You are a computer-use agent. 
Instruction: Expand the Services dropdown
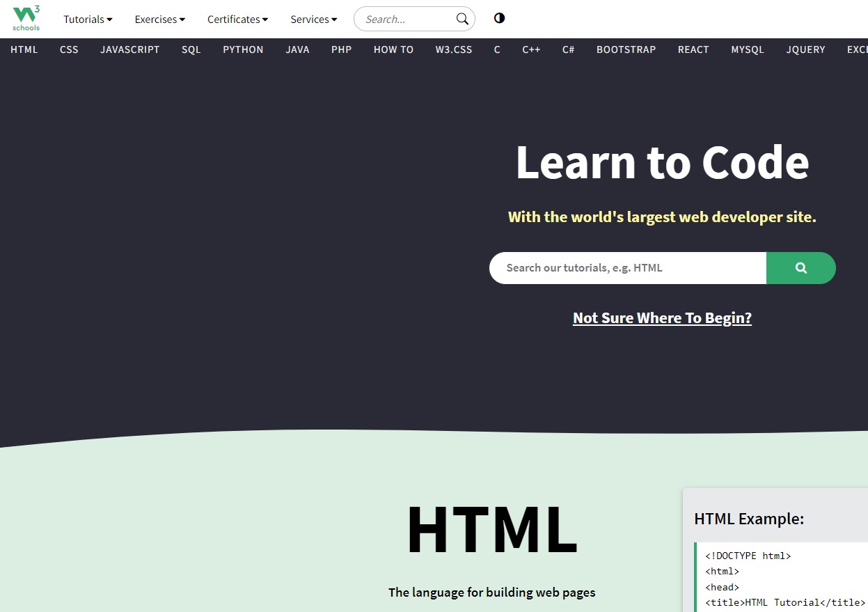(314, 19)
